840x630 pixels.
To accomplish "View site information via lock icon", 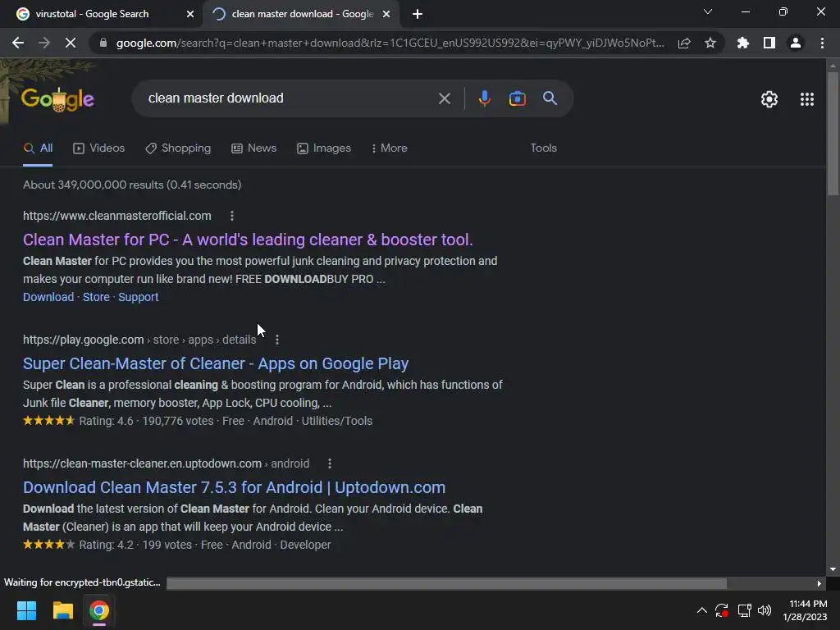I will click(103, 43).
